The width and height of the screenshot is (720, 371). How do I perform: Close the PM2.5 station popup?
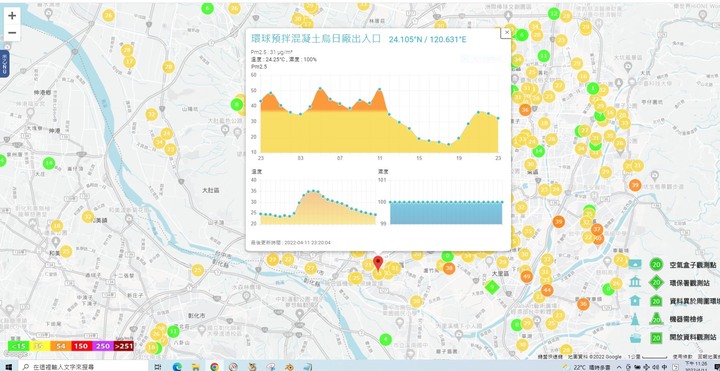point(506,33)
